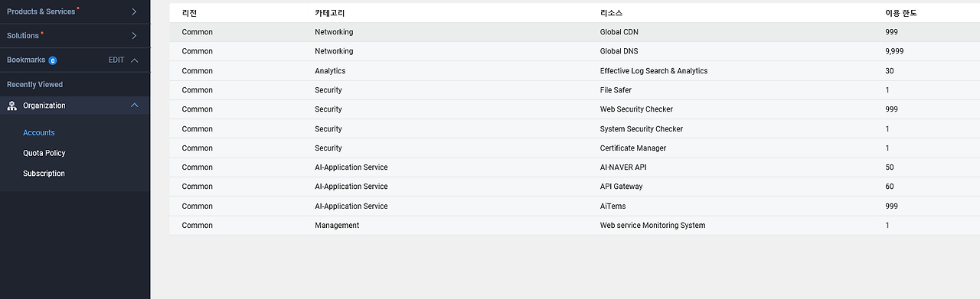
Task: Click the Organization hierarchy icon
Action: pyautogui.click(x=11, y=106)
